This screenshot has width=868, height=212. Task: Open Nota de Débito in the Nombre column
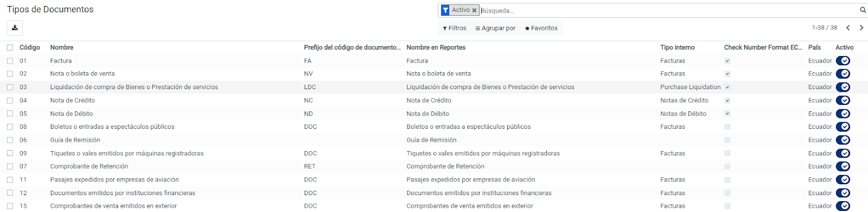72,114
